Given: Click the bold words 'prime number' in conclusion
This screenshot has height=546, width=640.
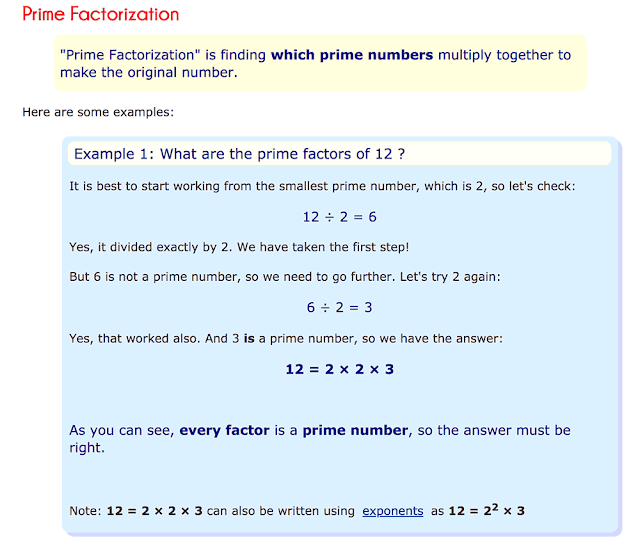Looking at the screenshot, I should point(355,431).
